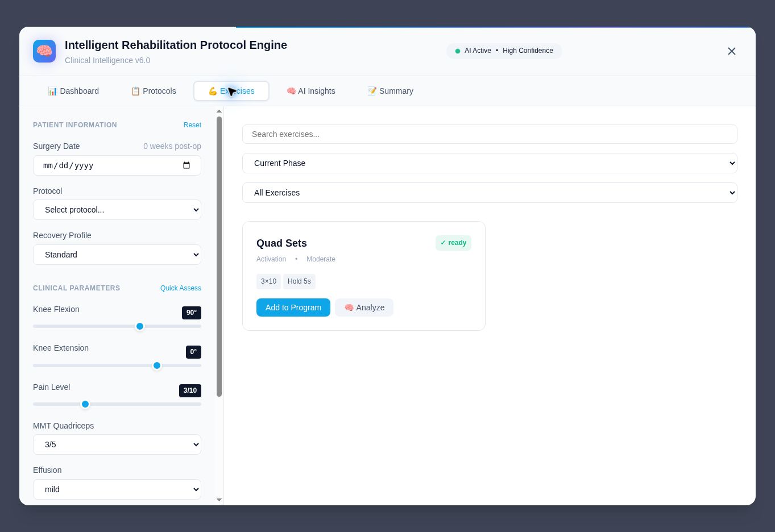The image size is (775, 532).
Task: Open the Protocols tab
Action: 154,91
